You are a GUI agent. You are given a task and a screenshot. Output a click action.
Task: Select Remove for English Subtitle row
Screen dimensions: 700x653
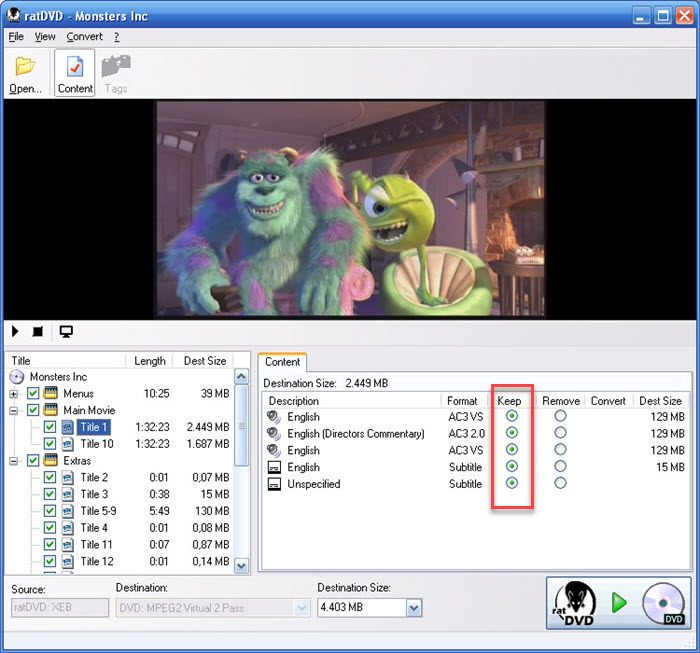pyautogui.click(x=560, y=466)
